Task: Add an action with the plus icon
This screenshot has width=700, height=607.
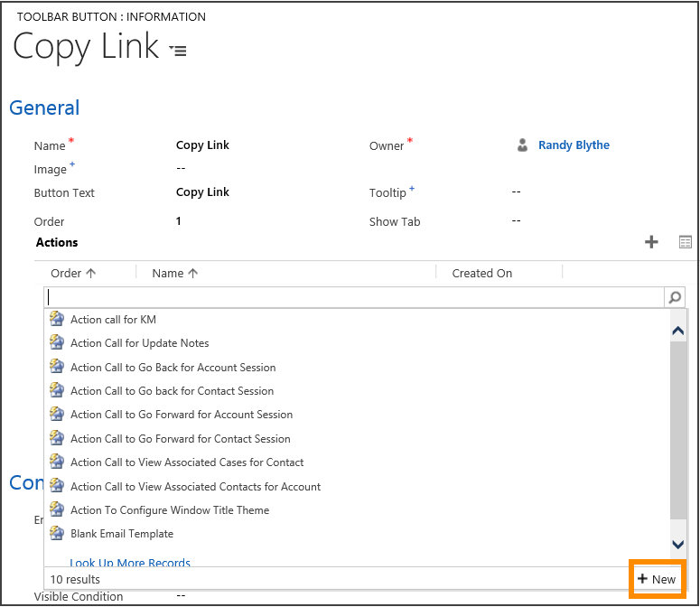Action: 651,242
